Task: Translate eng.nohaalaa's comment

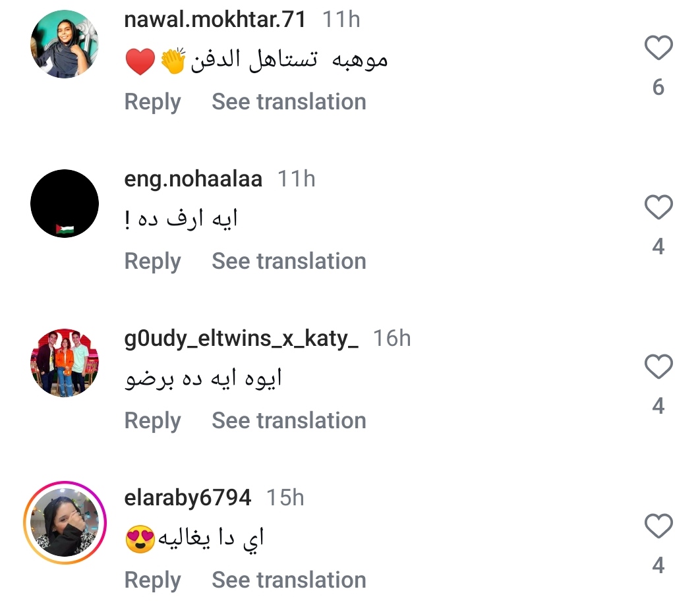Action: 289,262
